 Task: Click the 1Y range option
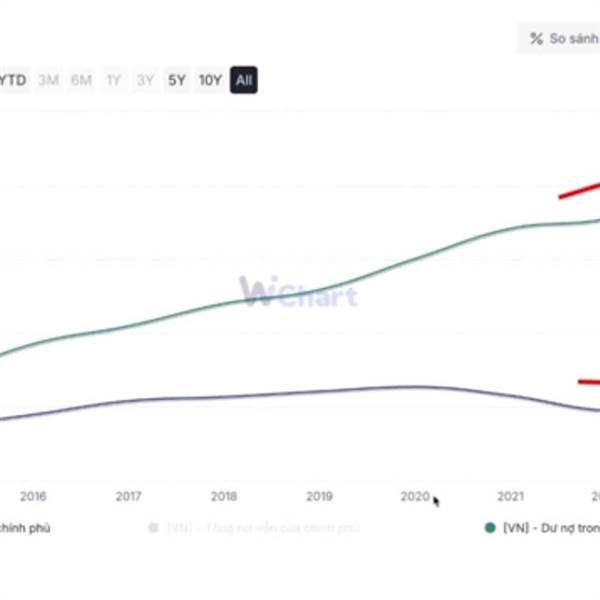[x=114, y=80]
